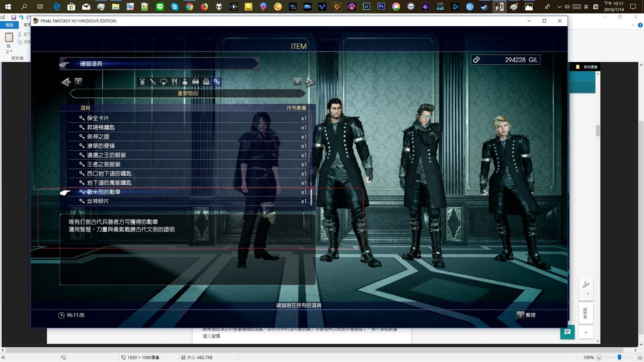Screen dimensions: 644x362
Task: Select the ingredients fork-and-knife category icon
Action: [174, 81]
